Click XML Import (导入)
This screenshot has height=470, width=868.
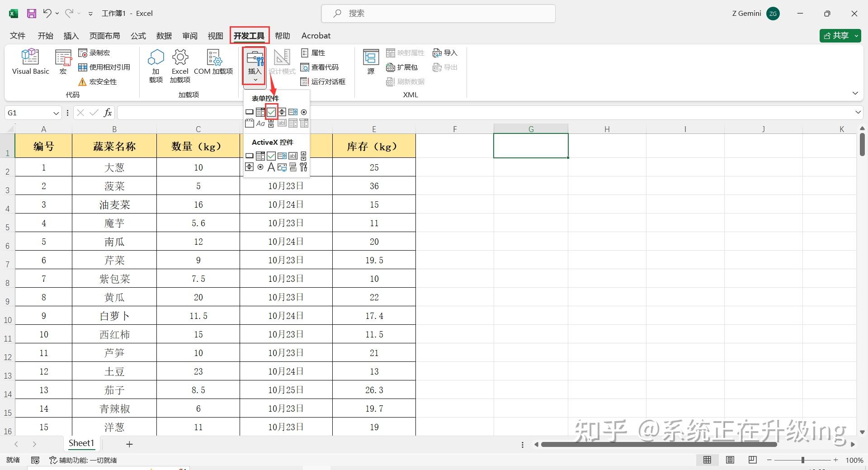[x=445, y=53]
